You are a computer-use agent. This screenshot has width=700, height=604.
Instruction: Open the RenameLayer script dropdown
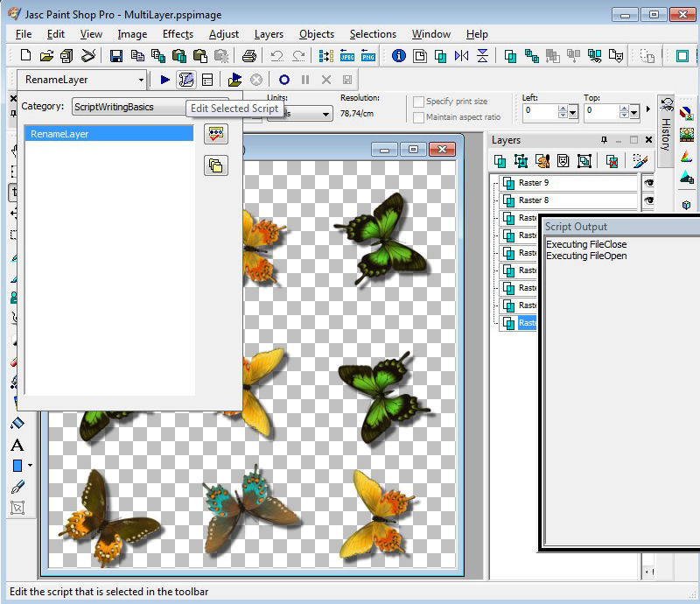(141, 80)
